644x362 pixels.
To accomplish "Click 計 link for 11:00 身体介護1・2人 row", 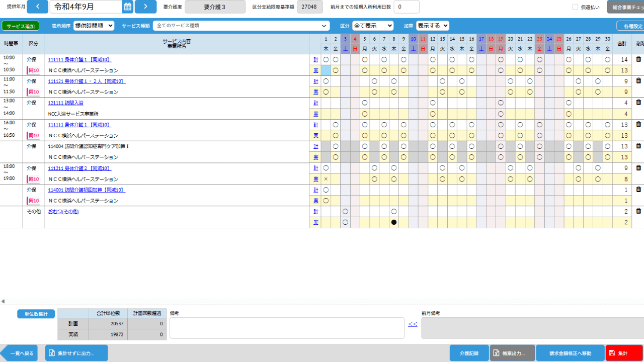I will [315, 81].
